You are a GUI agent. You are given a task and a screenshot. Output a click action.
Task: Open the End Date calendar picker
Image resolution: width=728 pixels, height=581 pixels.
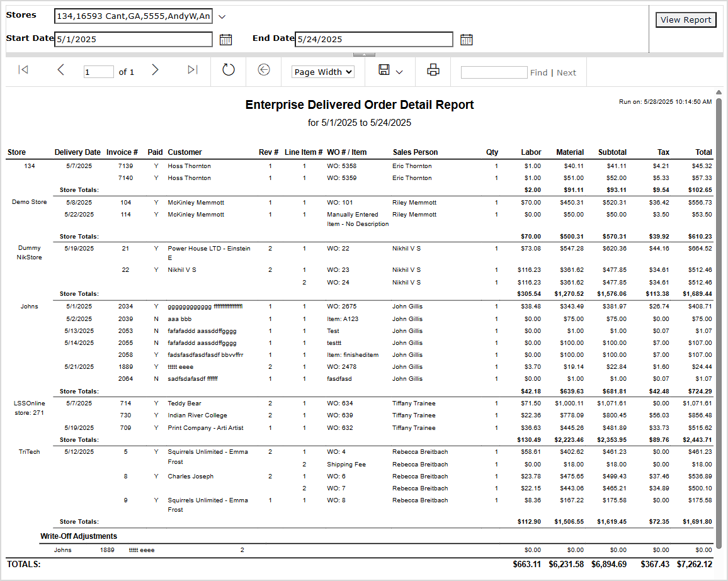click(x=466, y=39)
